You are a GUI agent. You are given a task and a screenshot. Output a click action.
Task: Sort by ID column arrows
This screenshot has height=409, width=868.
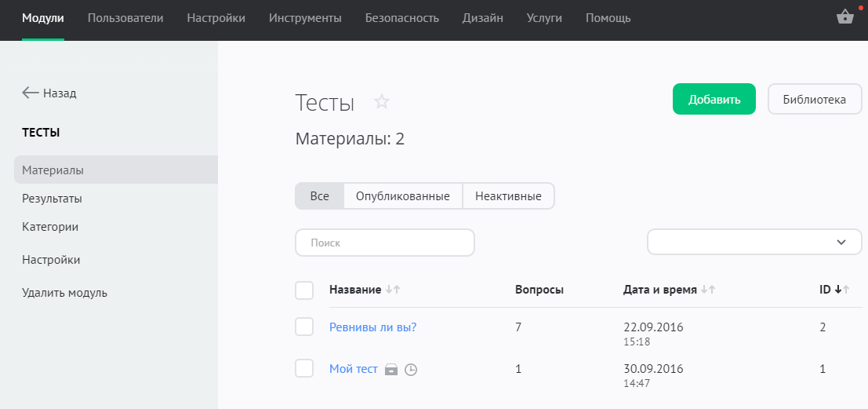click(x=842, y=290)
